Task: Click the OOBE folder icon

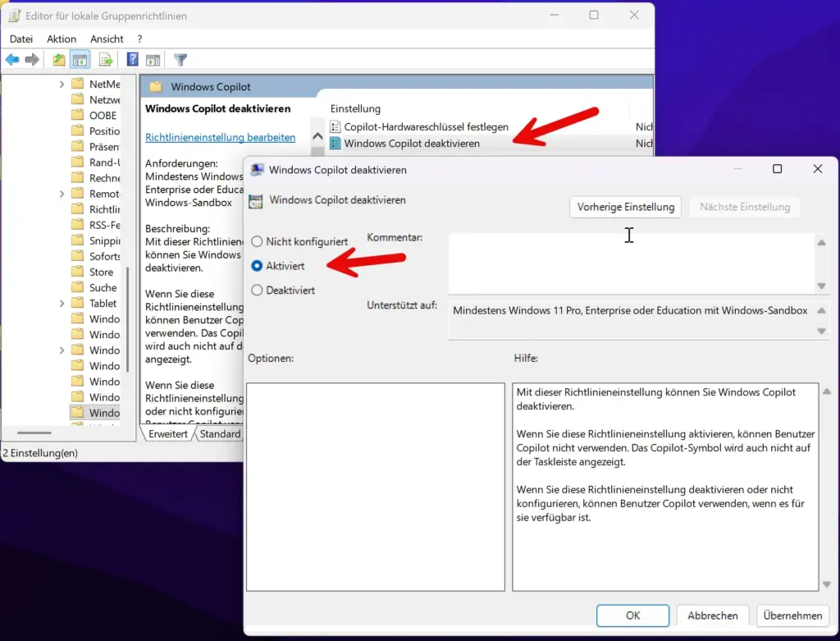Action: 78,115
